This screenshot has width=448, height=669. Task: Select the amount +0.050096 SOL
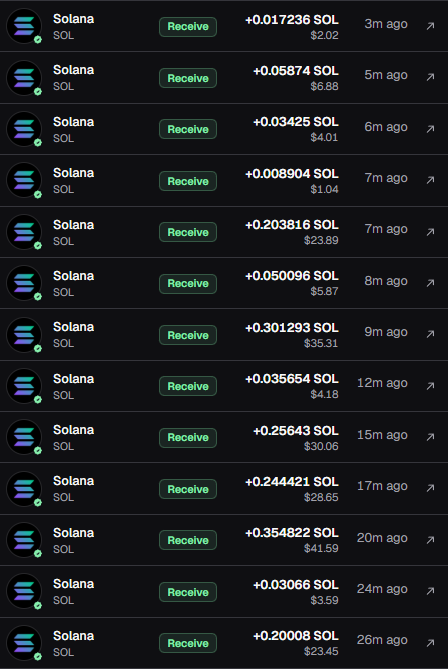point(292,276)
